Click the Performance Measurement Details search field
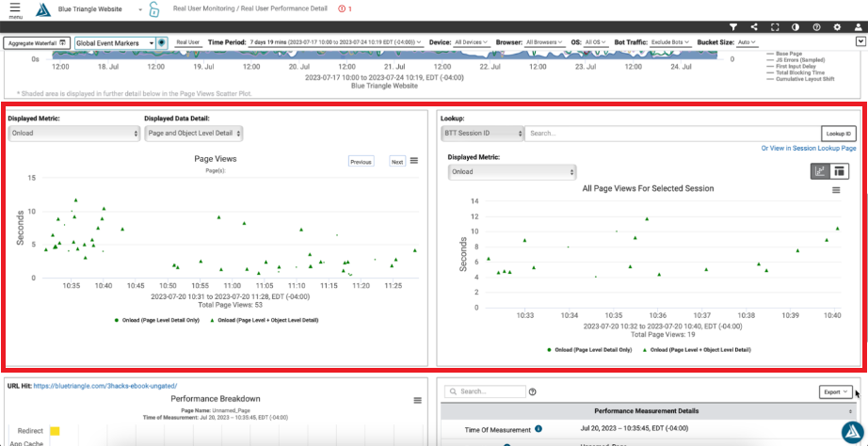Screen dimensions: 868x446 485,391
